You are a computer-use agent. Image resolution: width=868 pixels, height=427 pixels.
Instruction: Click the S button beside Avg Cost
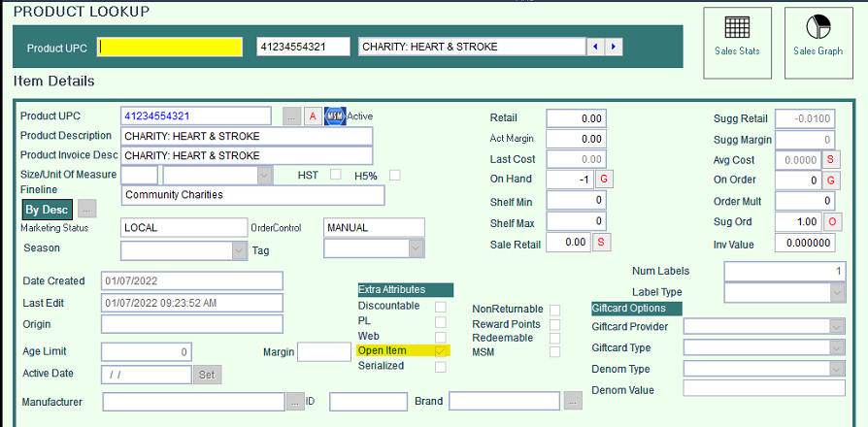pos(831,159)
